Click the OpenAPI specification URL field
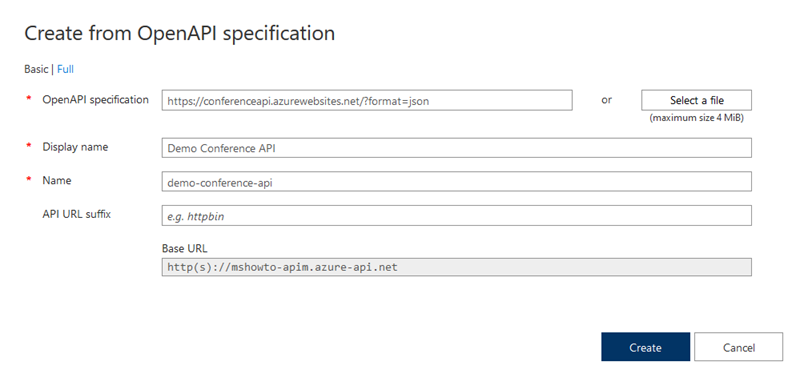This screenshot has width=796, height=374. (367, 100)
